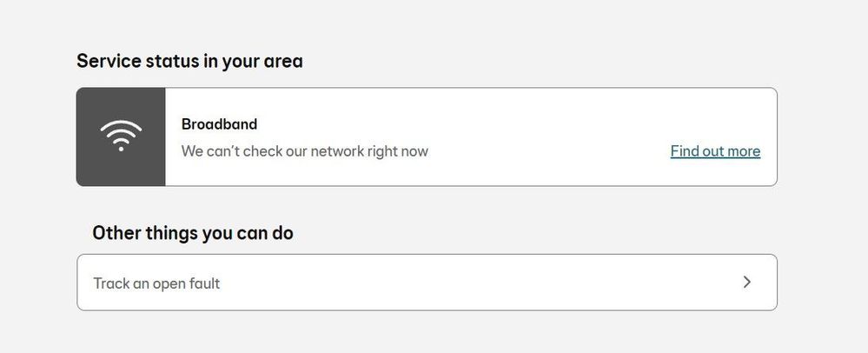This screenshot has width=868, height=353.
Task: Follow the underlined Find out more hyperlink
Action: coord(715,151)
